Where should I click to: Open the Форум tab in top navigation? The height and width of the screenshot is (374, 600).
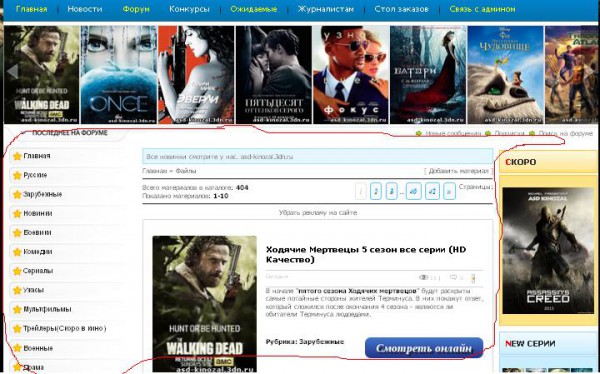point(136,9)
